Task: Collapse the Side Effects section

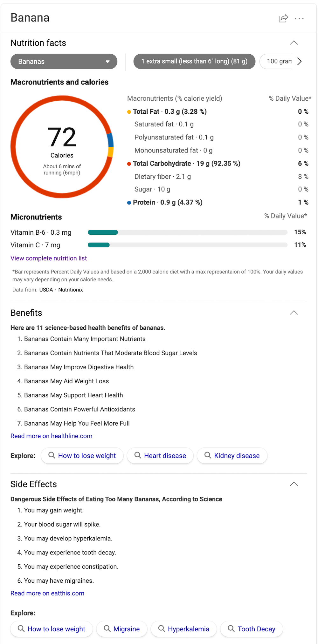Action: [294, 484]
